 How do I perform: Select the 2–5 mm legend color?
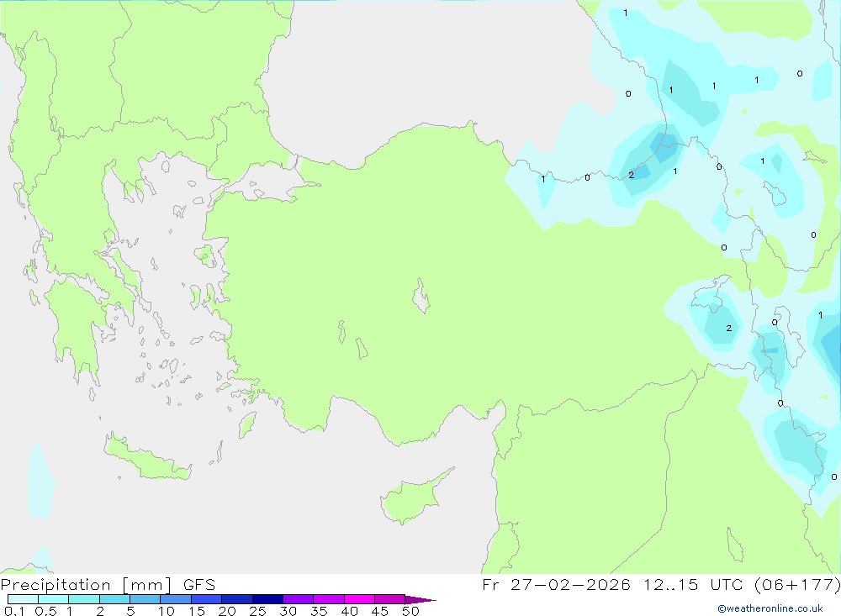pyautogui.click(x=114, y=599)
